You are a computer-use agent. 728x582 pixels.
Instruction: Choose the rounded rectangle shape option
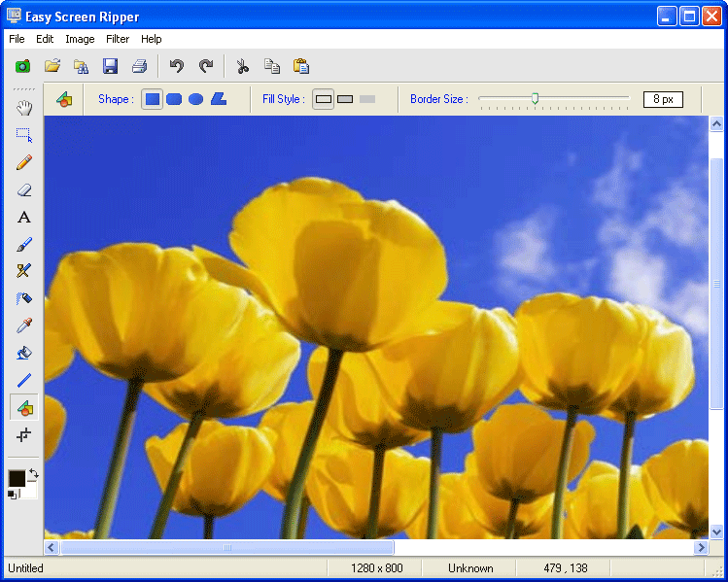click(174, 99)
